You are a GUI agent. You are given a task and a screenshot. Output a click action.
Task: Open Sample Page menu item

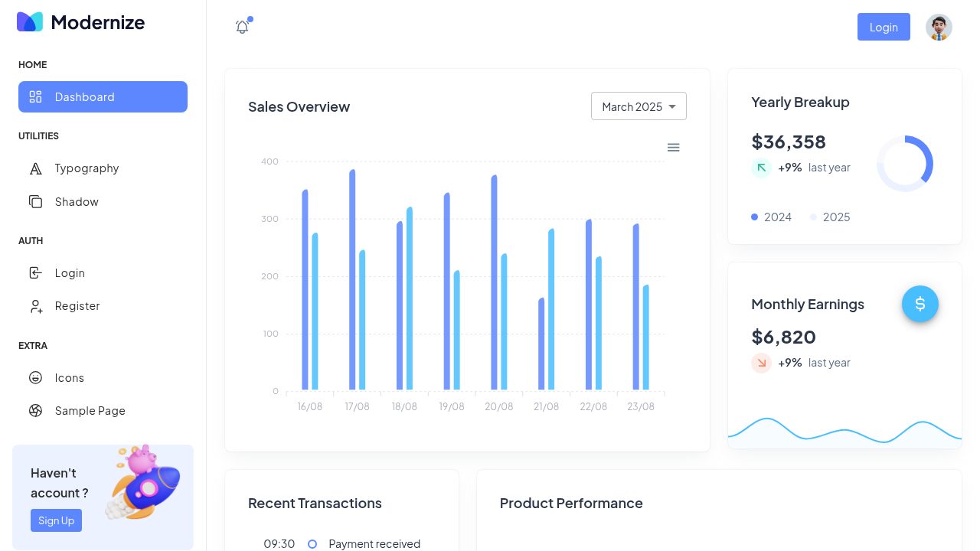(103, 411)
